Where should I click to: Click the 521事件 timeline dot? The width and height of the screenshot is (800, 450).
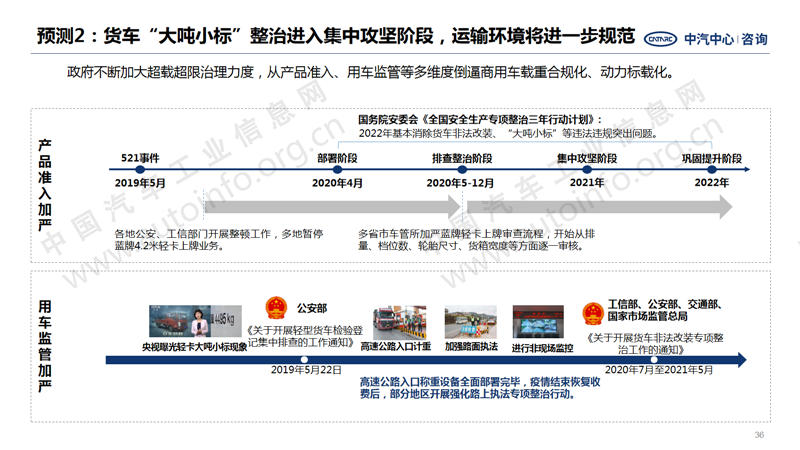[140, 169]
